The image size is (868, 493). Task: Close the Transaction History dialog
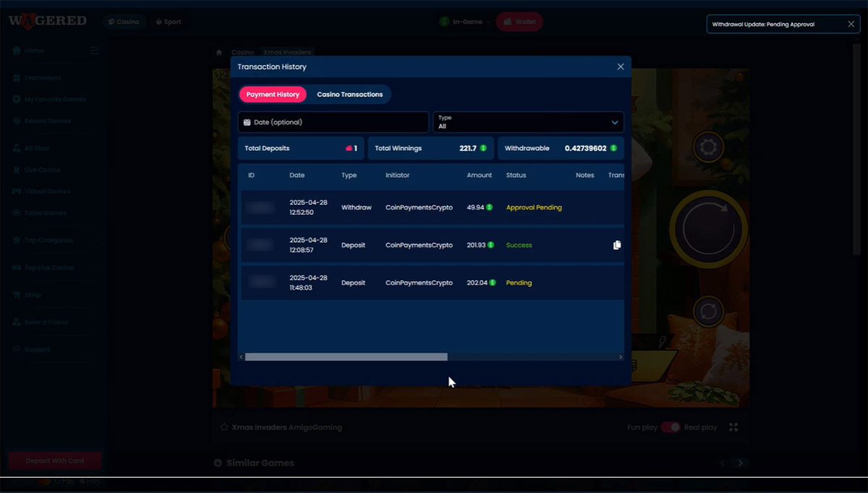[x=620, y=67]
